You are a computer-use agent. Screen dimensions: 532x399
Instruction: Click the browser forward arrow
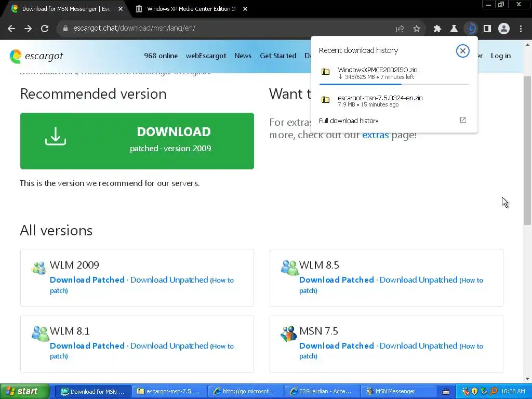click(28, 29)
